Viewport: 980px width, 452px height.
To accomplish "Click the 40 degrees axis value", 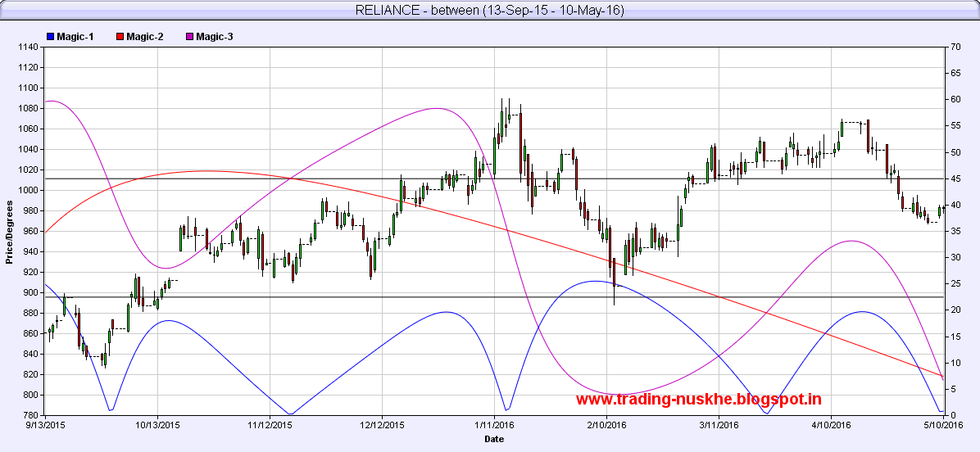I will [955, 205].
